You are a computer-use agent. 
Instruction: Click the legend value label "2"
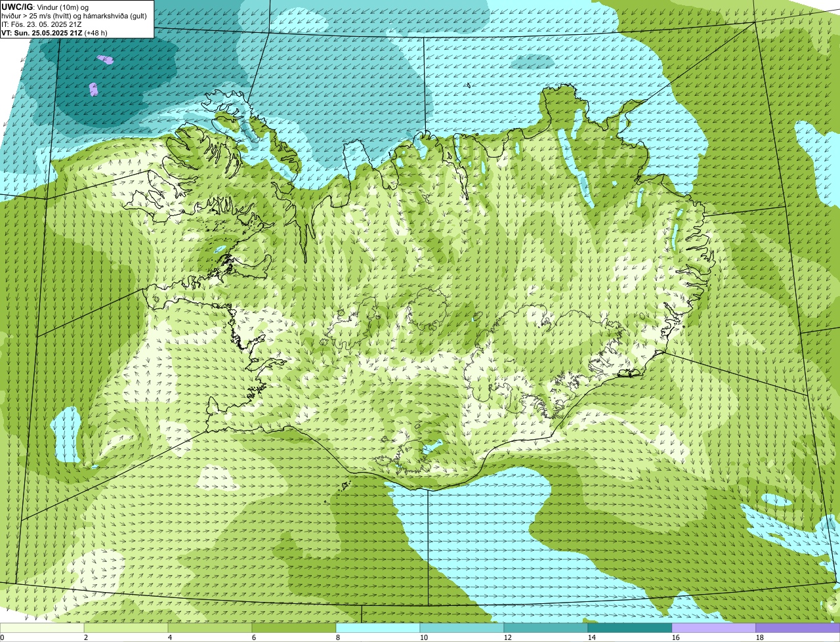(86, 637)
